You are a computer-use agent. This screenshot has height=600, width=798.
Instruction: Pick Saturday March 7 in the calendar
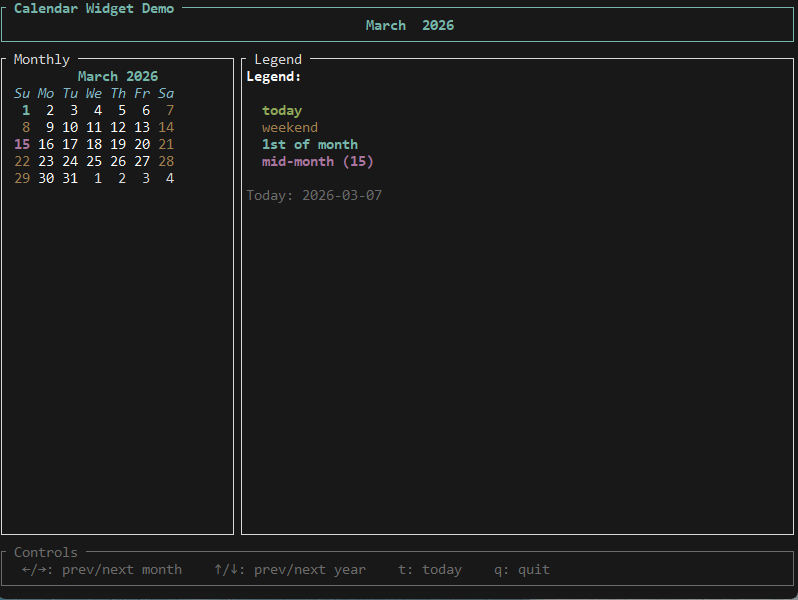(x=170, y=110)
